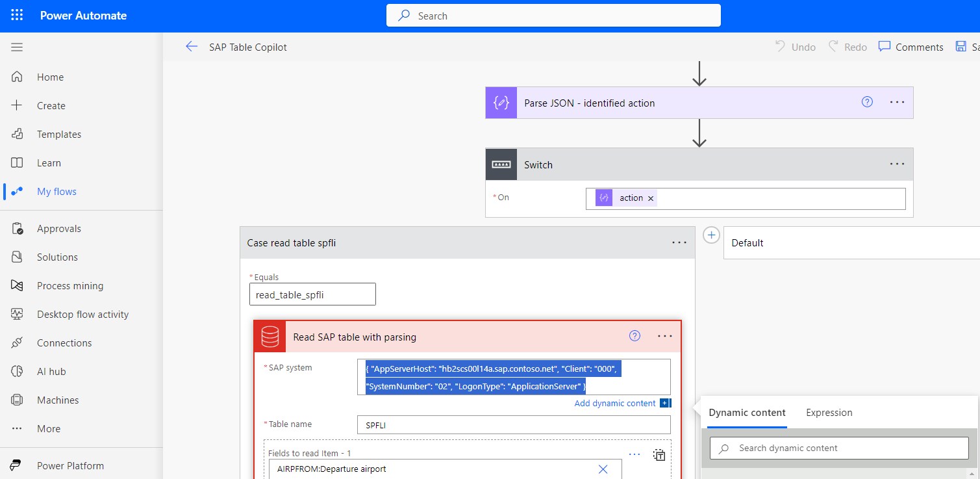The height and width of the screenshot is (479, 980).
Task: Click the Home house icon
Action: tap(17, 77)
